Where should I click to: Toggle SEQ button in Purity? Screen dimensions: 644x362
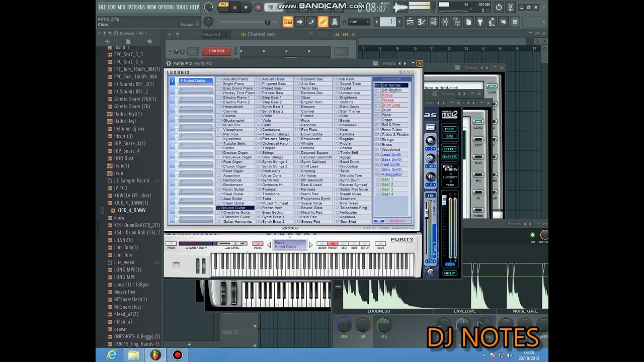(344, 244)
